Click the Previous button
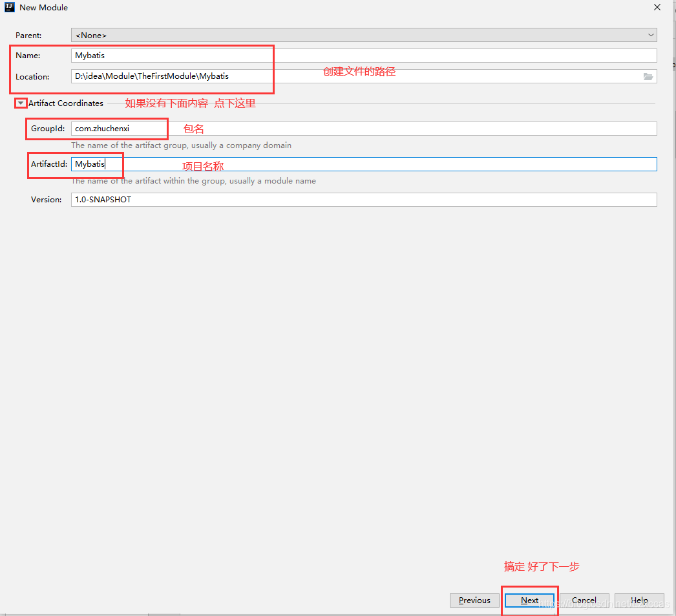Screen dimensions: 676x616 (474, 600)
